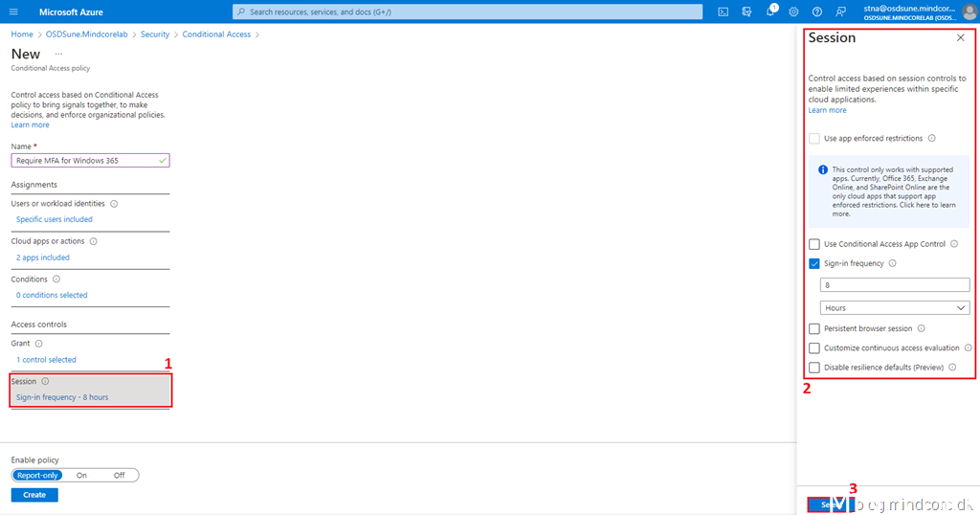This screenshot has height=515, width=980.
Task: Check Persistent browser session option
Action: pos(814,328)
